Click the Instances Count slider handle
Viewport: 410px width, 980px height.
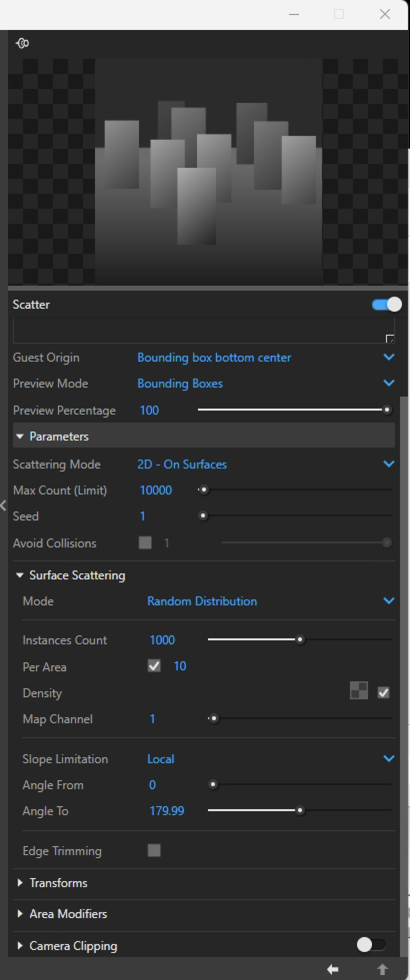point(300,639)
